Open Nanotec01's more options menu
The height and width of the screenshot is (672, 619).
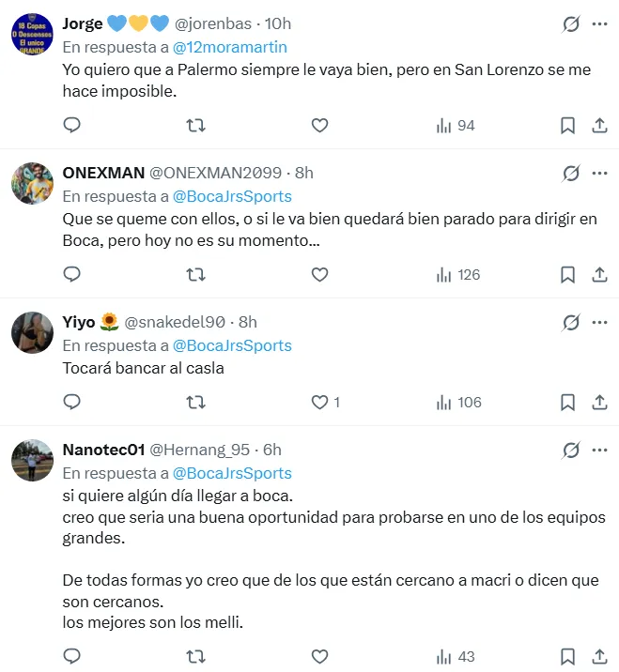coord(600,451)
